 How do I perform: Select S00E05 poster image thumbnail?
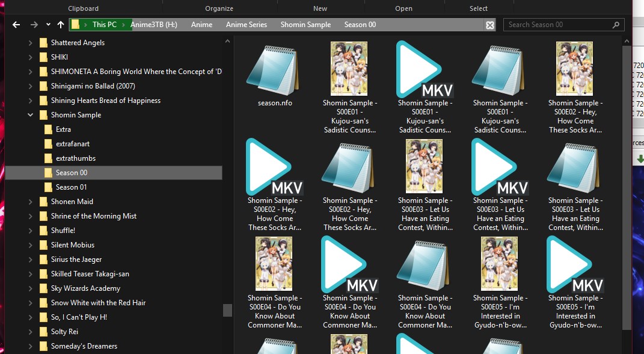500,264
